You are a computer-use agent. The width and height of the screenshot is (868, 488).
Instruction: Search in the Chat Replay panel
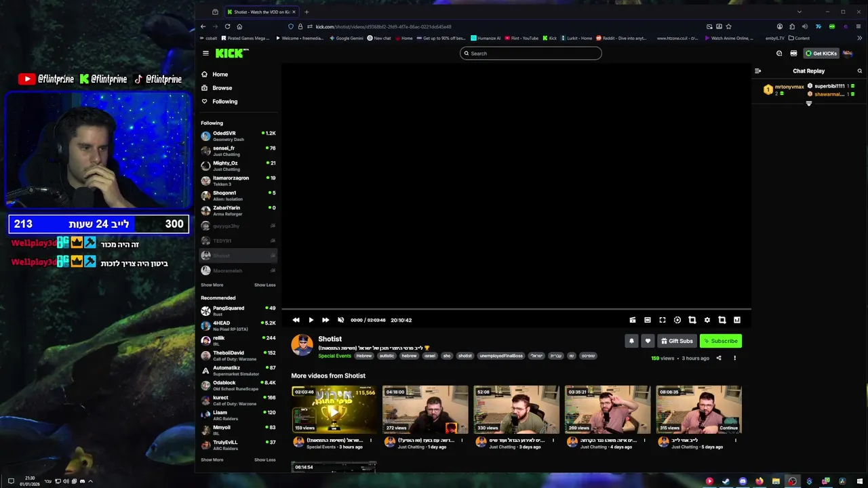coord(859,70)
